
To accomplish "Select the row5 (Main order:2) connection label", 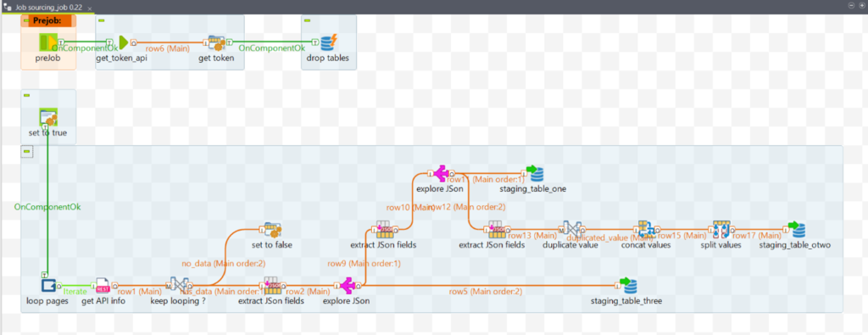I will pos(485,291).
